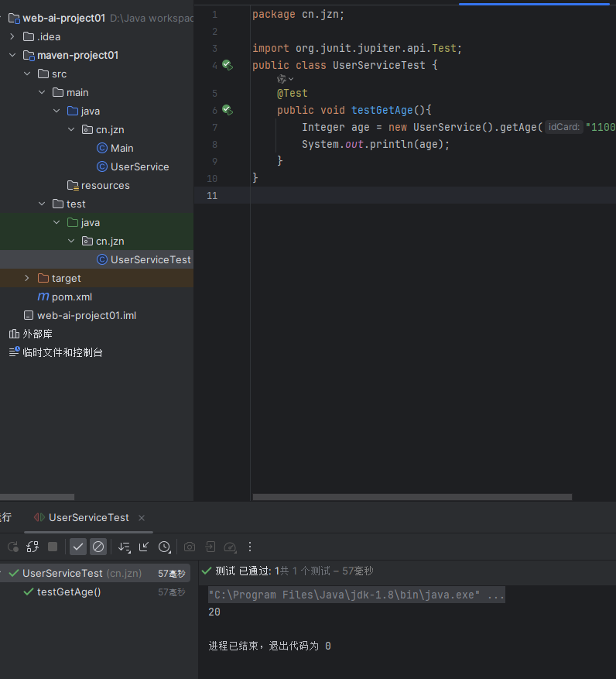
Task: Collapse the cn.jzn package under main
Action: coord(71,129)
